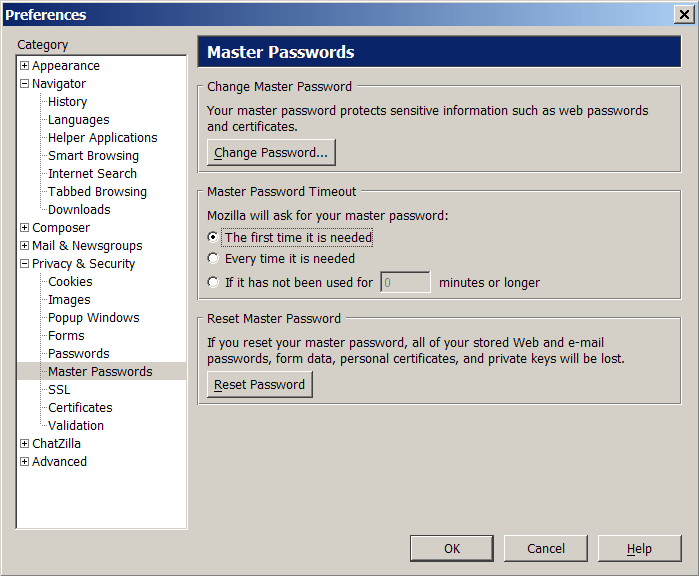The image size is (699, 576).
Task: Expand the Mail & Newsgroups category
Action: (x=24, y=246)
